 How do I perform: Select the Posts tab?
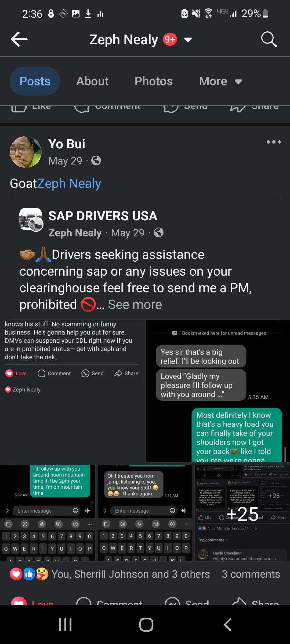35,81
